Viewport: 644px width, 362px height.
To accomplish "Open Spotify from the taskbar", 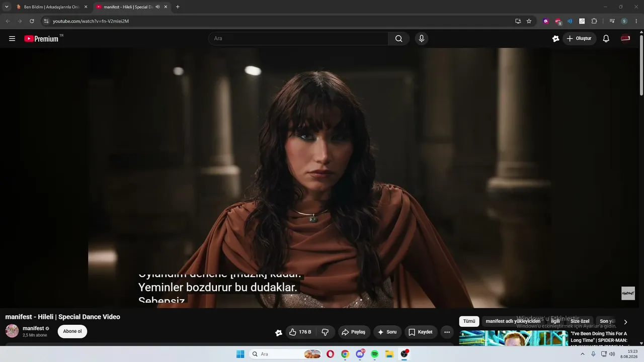I will 375,354.
